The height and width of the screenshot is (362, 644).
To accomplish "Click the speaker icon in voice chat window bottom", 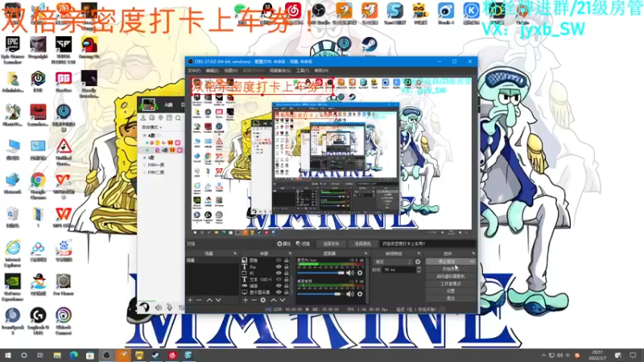I will (158, 307).
